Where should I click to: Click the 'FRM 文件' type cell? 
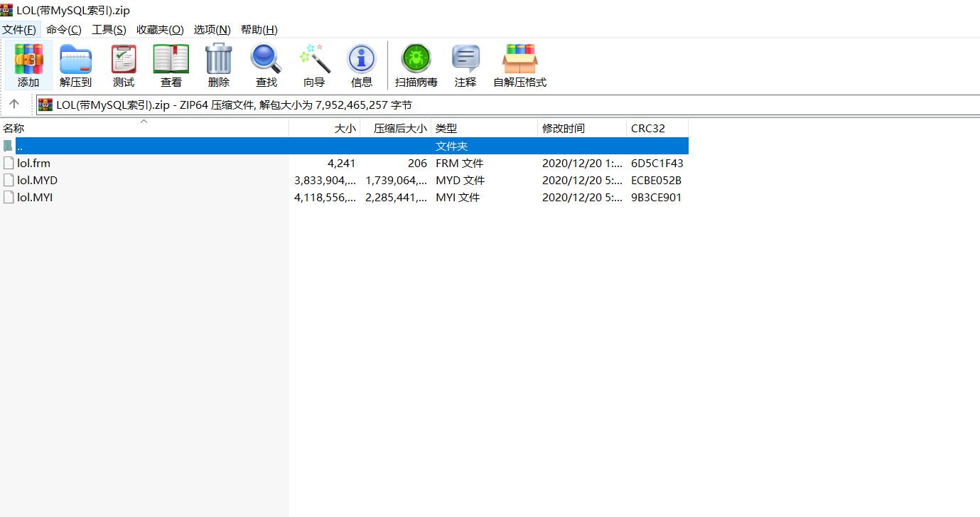coord(459,163)
